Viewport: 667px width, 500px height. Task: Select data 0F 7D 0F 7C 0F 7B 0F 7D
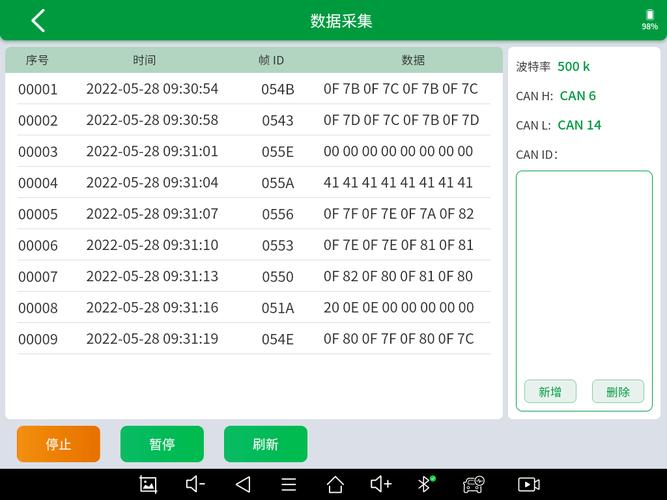[401, 120]
